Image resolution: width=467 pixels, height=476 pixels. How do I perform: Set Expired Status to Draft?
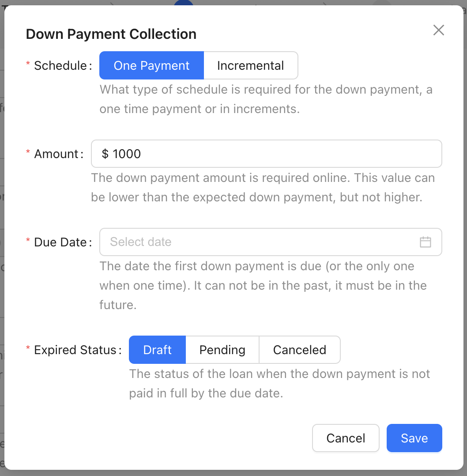157,350
